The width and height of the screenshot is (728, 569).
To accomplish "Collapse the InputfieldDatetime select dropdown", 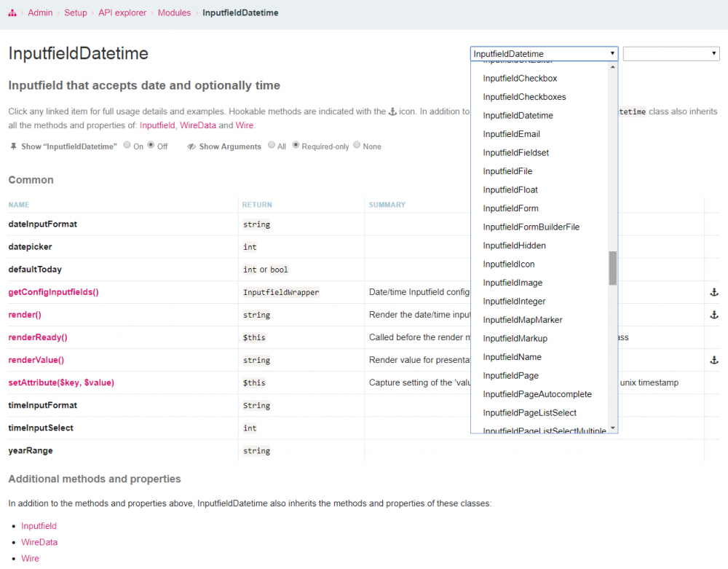I will point(544,54).
